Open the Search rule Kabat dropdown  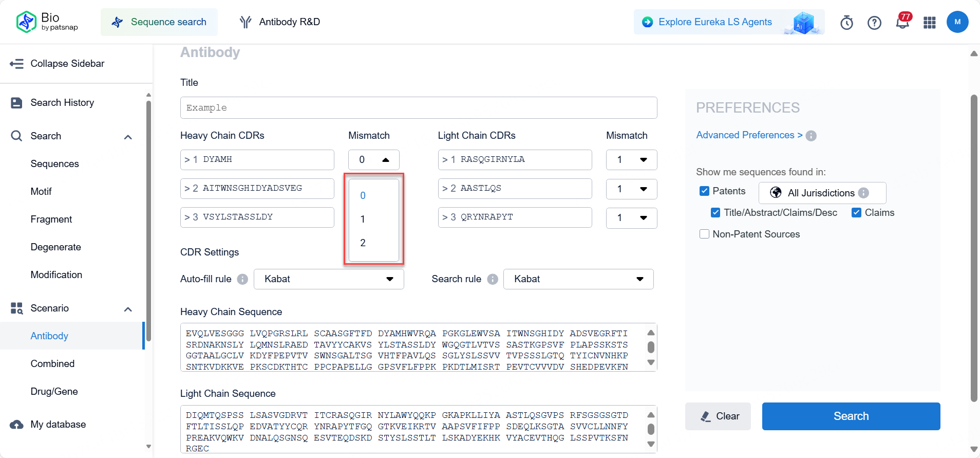click(578, 279)
